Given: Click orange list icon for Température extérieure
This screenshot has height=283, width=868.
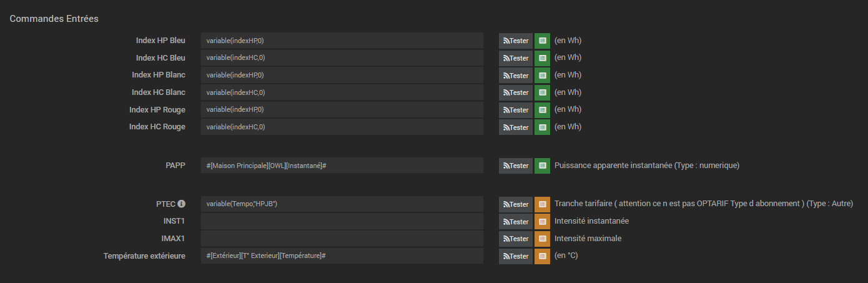Looking at the screenshot, I should tap(542, 256).
